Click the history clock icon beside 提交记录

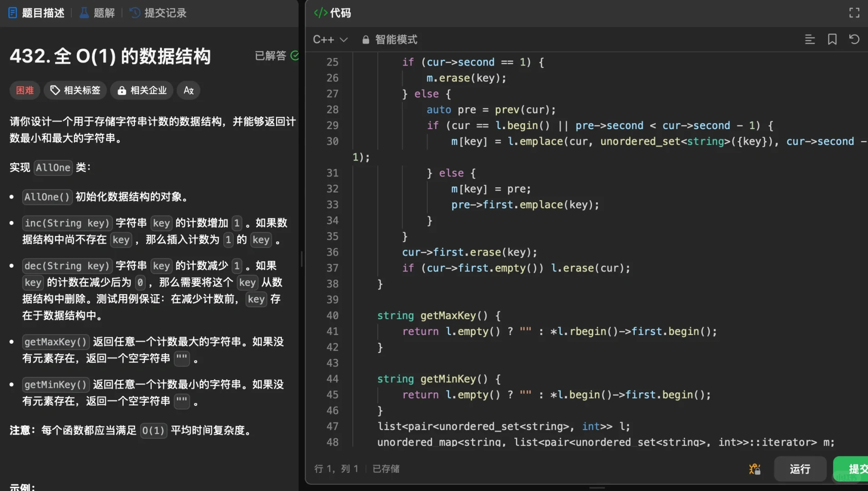tap(135, 13)
